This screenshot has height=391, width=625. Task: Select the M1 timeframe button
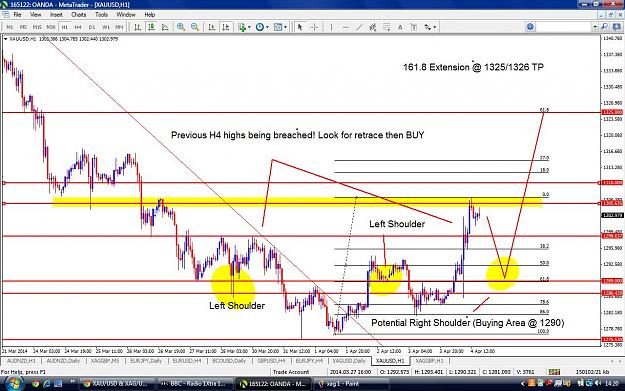pyautogui.click(x=10, y=27)
